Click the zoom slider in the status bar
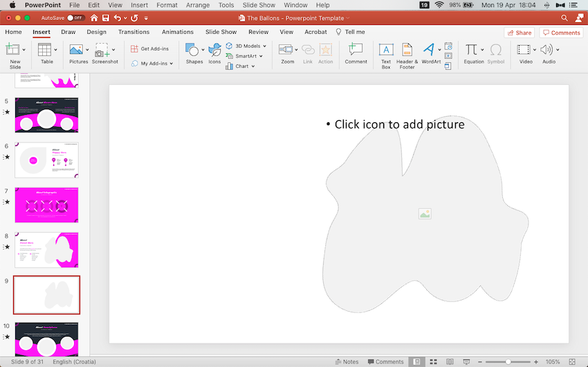This screenshot has height=367, width=588. click(x=508, y=361)
